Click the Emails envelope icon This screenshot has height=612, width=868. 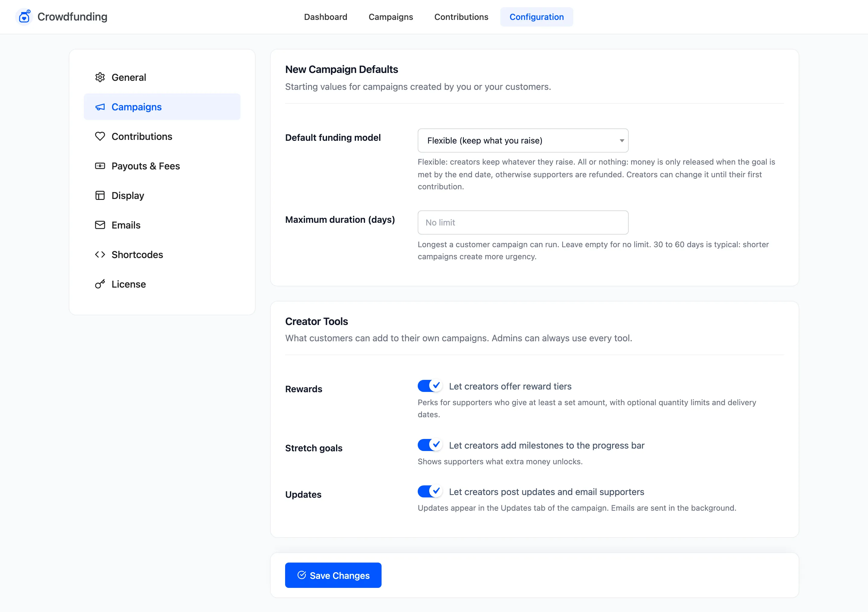[100, 225]
